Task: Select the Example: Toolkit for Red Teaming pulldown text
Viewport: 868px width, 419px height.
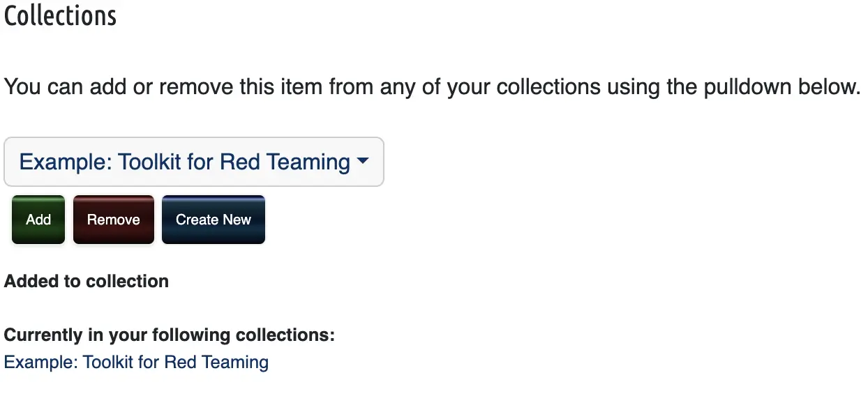Action: (x=185, y=162)
